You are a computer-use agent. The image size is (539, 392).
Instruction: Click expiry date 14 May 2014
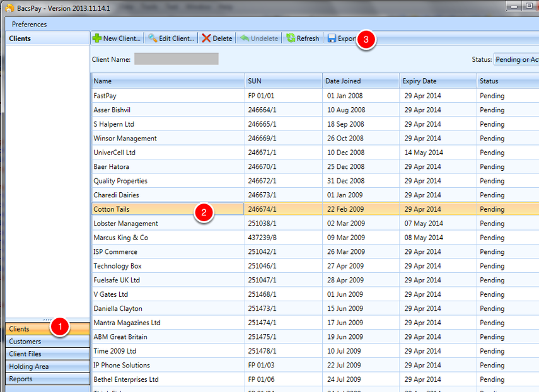tap(424, 153)
